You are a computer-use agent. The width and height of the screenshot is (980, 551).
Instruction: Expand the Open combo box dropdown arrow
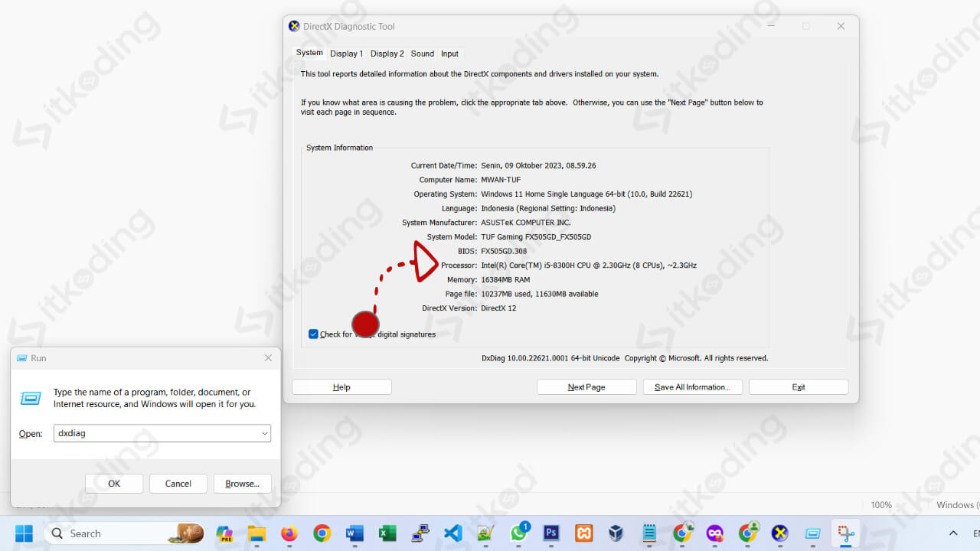(265, 433)
